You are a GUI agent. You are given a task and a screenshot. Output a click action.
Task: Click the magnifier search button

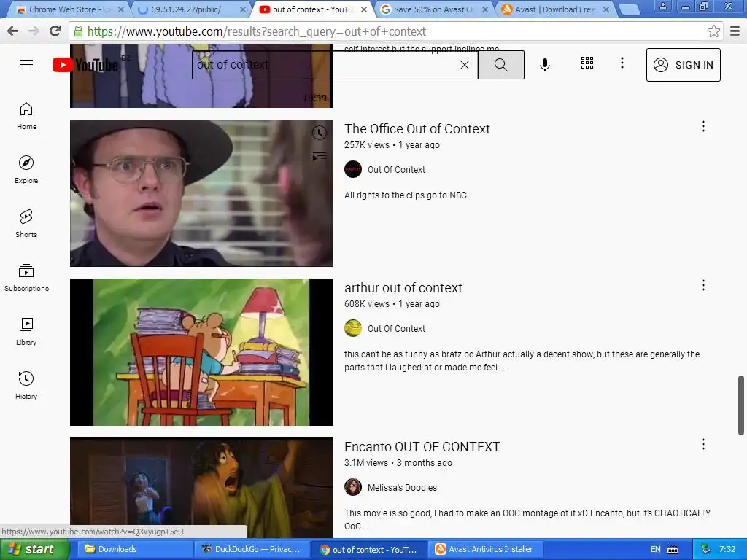pyautogui.click(x=500, y=65)
